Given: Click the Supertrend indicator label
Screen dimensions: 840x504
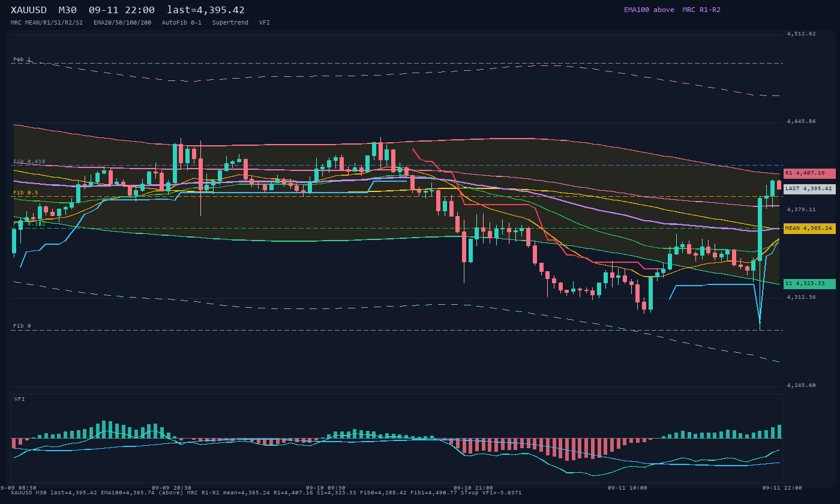Looking at the screenshot, I should click(x=230, y=23).
